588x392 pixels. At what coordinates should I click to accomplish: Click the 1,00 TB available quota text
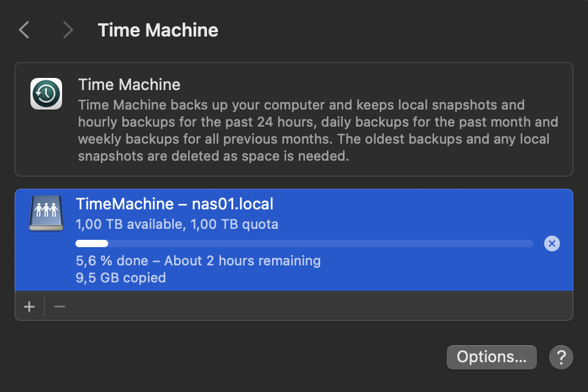click(177, 225)
